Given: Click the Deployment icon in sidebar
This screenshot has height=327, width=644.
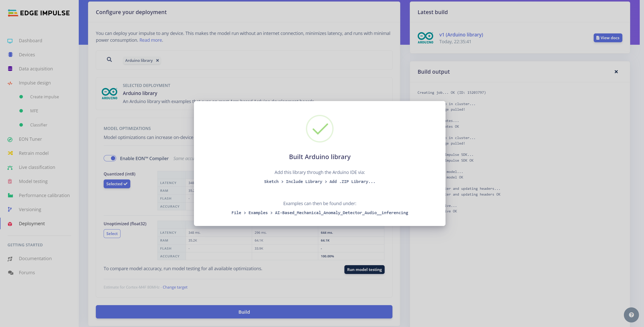Looking at the screenshot, I should [x=10, y=223].
